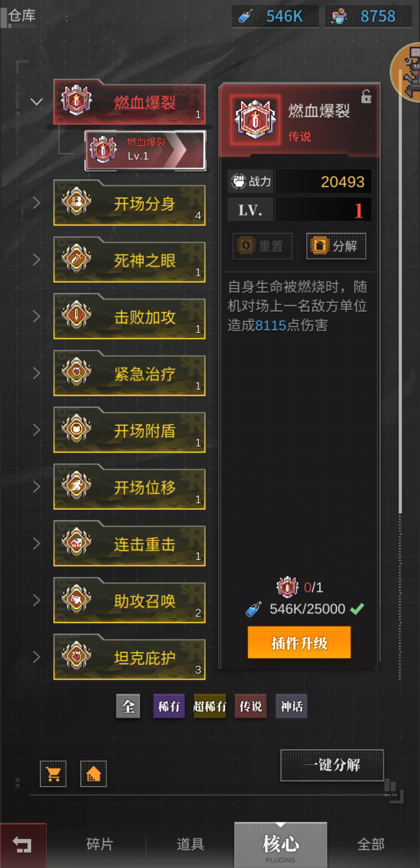
Task: Open the shopping cart icon
Action: (53, 774)
